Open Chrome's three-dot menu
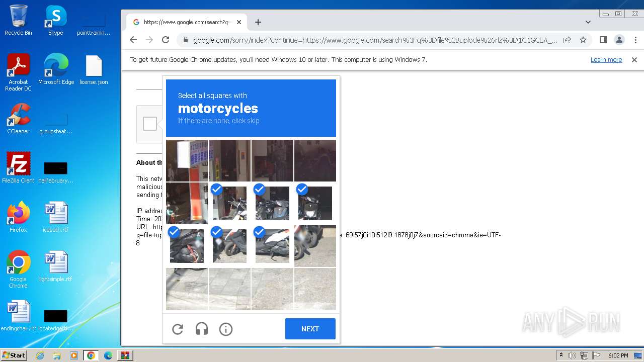 (634, 40)
